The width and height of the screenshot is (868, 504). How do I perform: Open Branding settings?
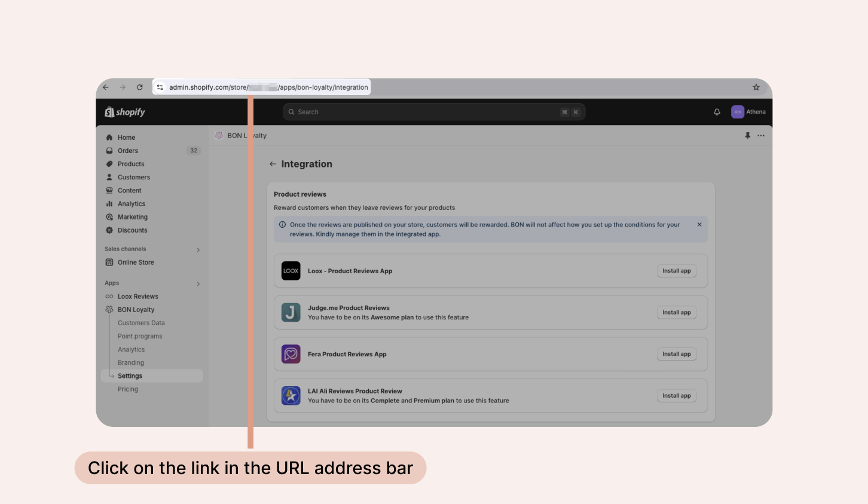point(131,363)
